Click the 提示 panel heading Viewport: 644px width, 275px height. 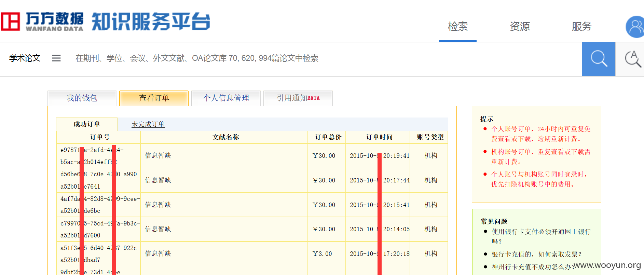click(x=487, y=119)
